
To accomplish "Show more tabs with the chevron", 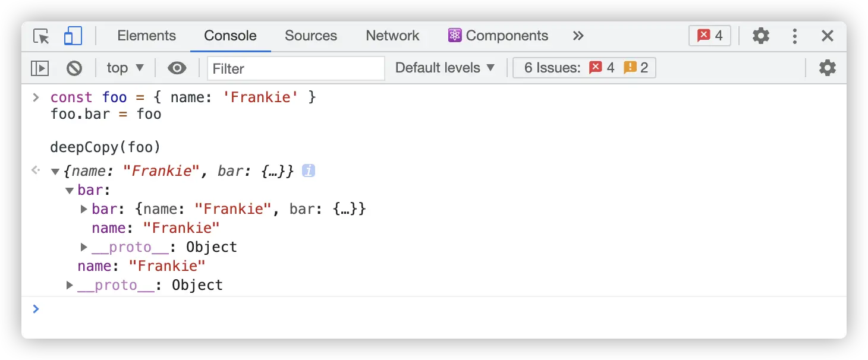I will [x=578, y=36].
